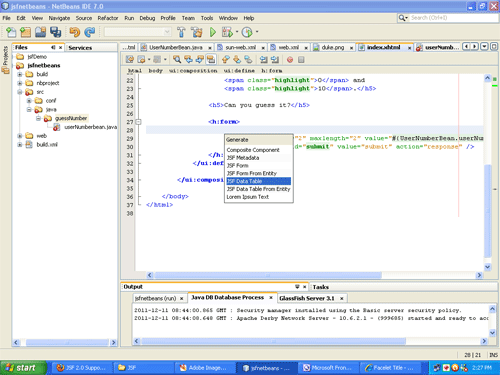Screen dimensions: 500x375
Task: Click the editor vertical scrollbar down arrow
Action: pyautogui.click(x=488, y=266)
